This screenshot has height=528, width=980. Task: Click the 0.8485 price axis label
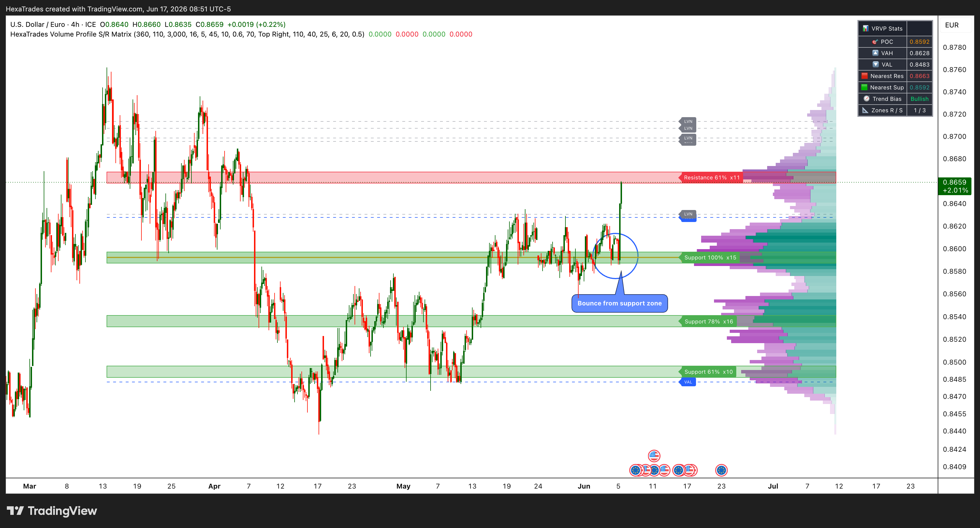point(954,379)
